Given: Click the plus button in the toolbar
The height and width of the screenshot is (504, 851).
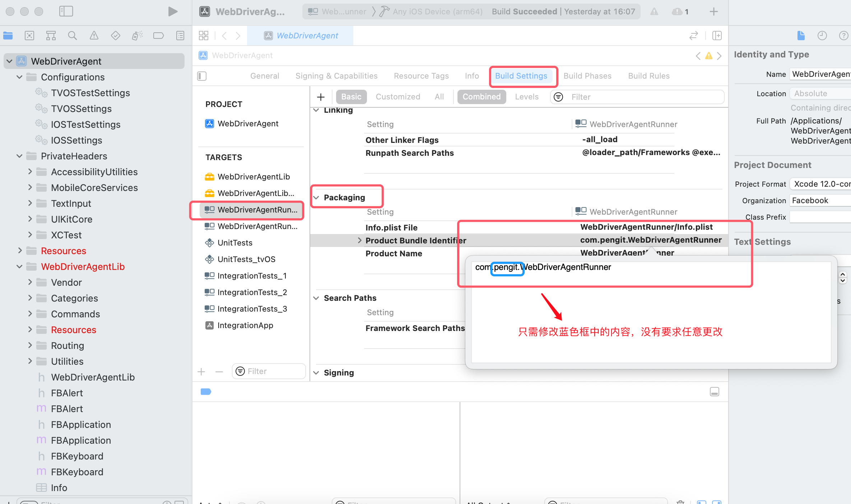Looking at the screenshot, I should (x=714, y=11).
